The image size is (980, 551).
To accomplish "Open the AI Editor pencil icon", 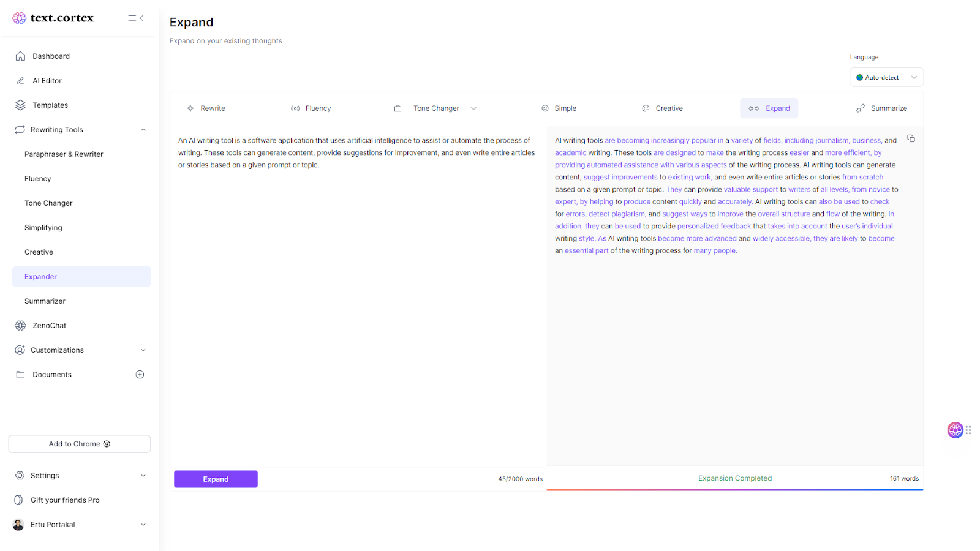I will [x=20, y=81].
